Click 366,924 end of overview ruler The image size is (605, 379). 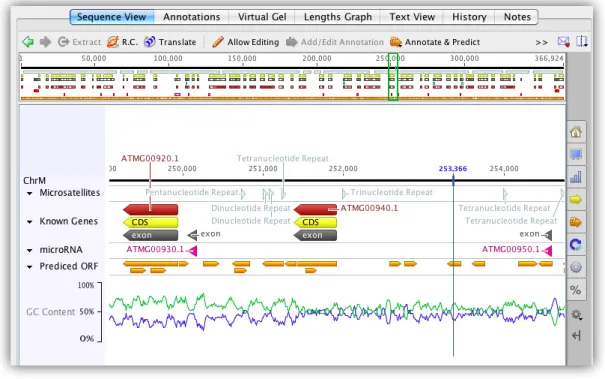tap(549, 58)
